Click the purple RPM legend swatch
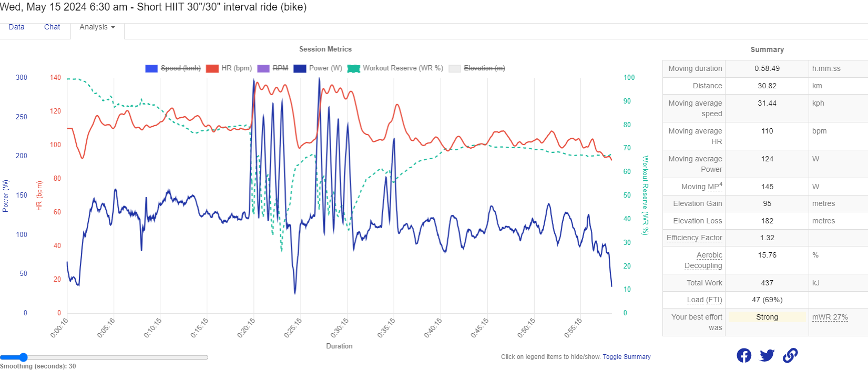 (x=263, y=68)
